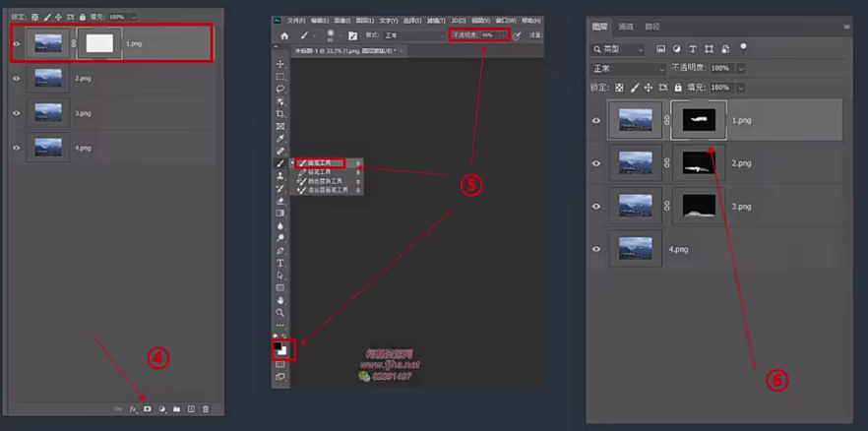
Task: Click the layer fx styles icon
Action: point(133,408)
